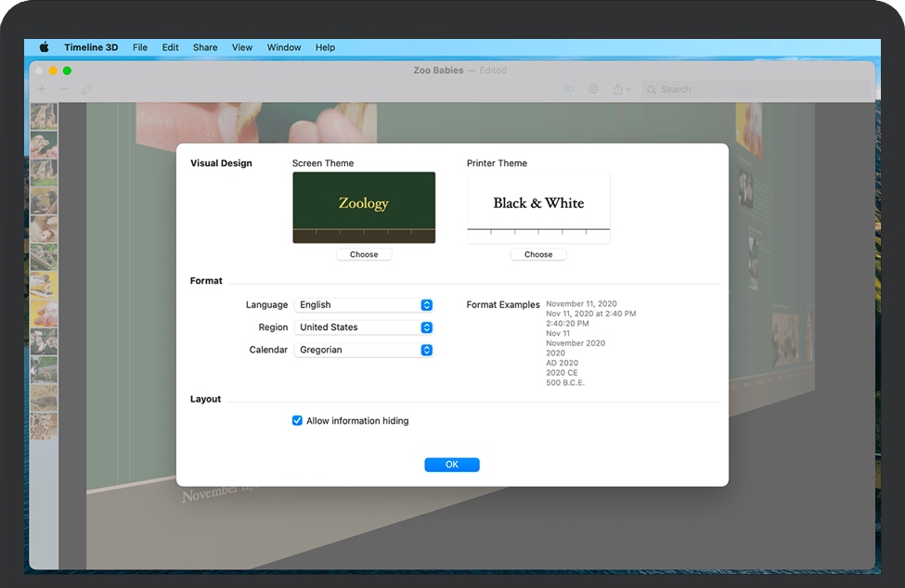Open the Language dropdown set to English

click(364, 304)
